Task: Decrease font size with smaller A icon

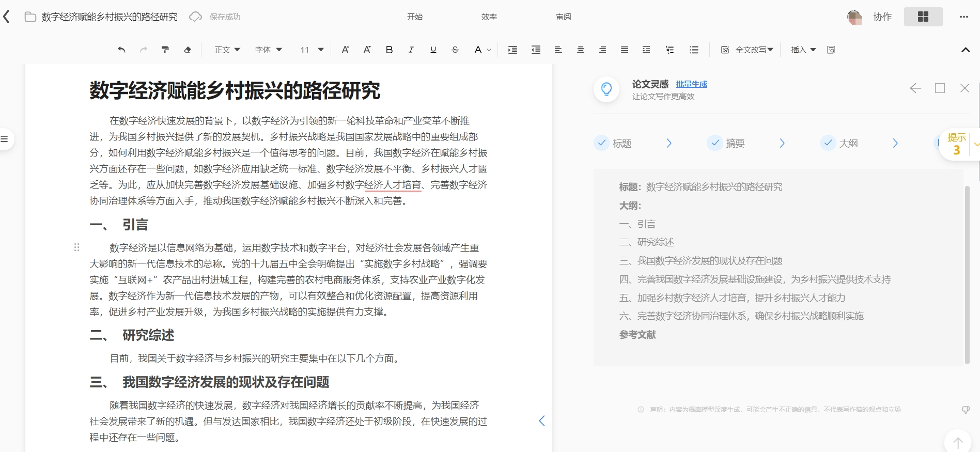Action: [x=367, y=50]
